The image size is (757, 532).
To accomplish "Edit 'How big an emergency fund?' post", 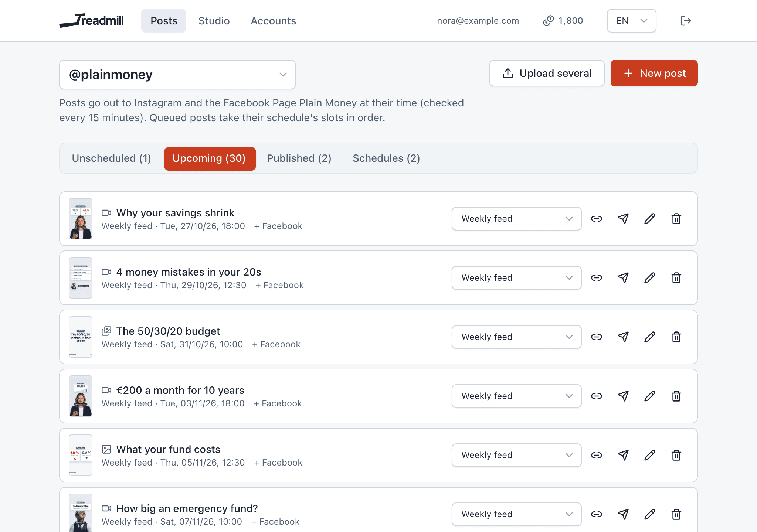I will pos(650,514).
